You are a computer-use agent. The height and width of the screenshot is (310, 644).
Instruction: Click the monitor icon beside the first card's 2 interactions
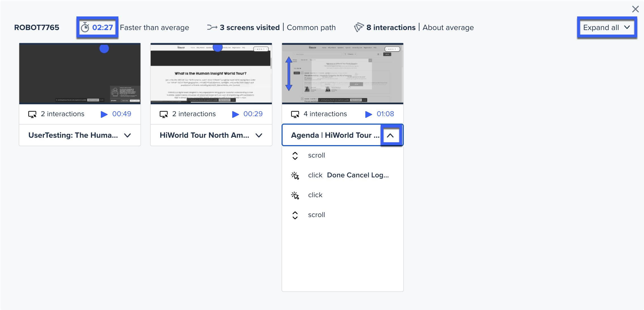pos(32,114)
